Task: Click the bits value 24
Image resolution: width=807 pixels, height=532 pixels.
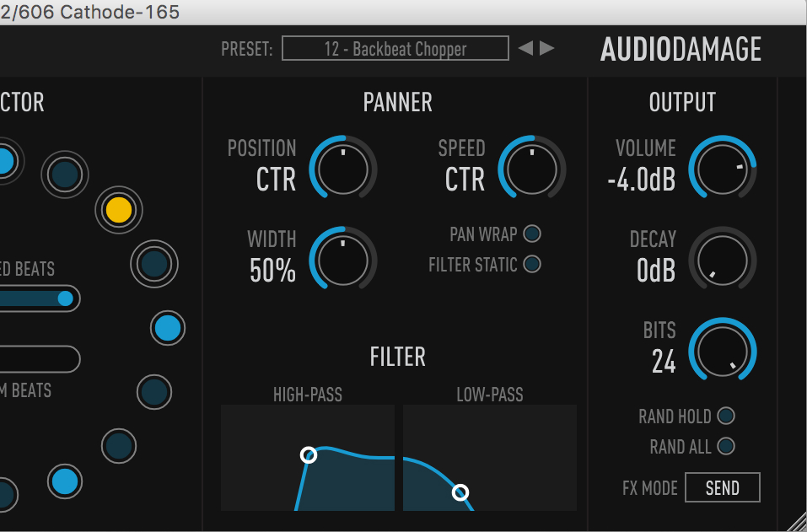Action: tap(664, 362)
